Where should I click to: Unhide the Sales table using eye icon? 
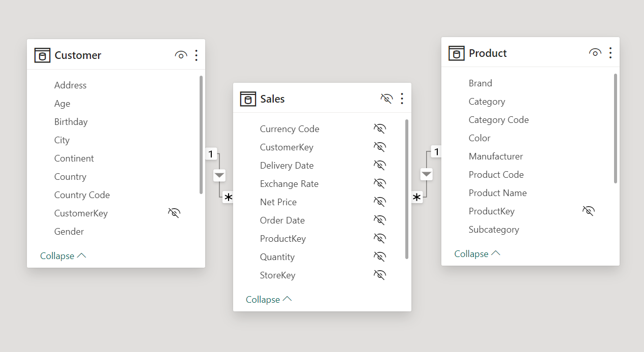387,99
